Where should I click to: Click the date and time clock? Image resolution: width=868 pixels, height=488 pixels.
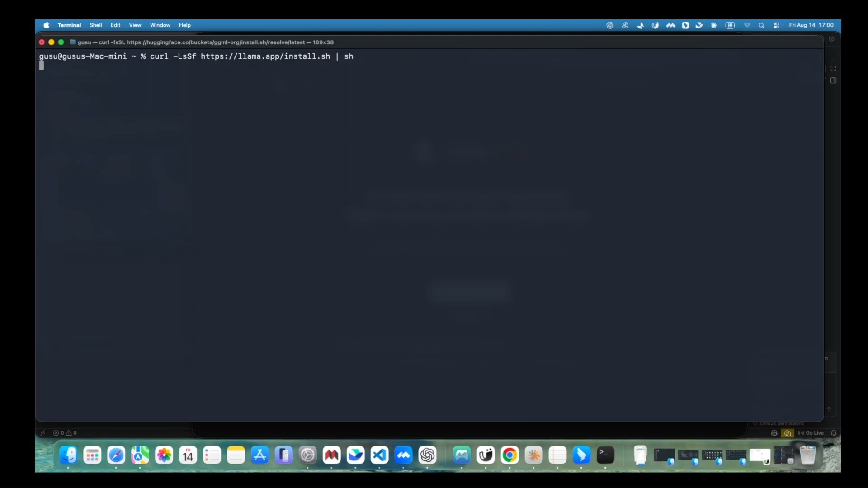[811, 25]
